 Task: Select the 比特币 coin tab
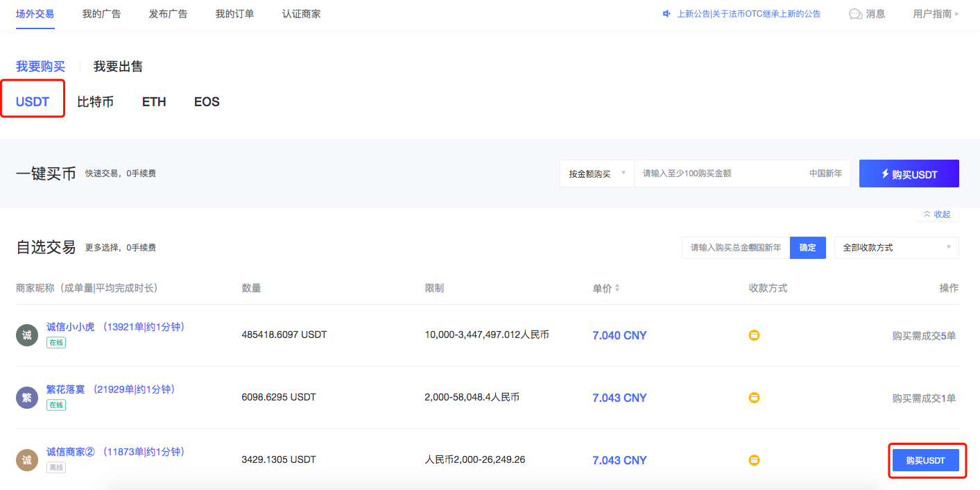95,102
